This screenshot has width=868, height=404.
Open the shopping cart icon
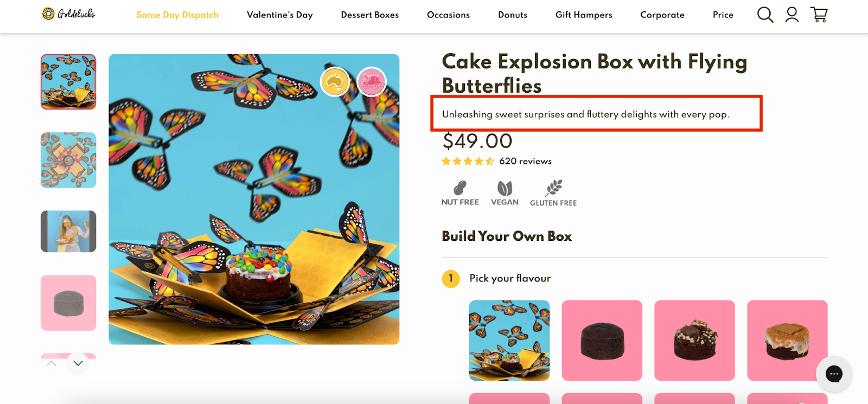(x=819, y=15)
